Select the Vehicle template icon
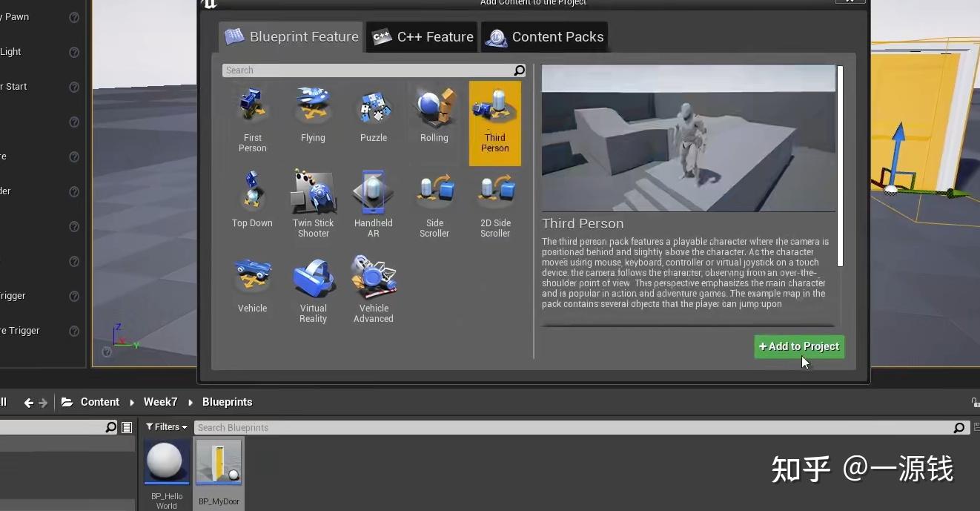Image resolution: width=980 pixels, height=511 pixels. click(x=253, y=277)
